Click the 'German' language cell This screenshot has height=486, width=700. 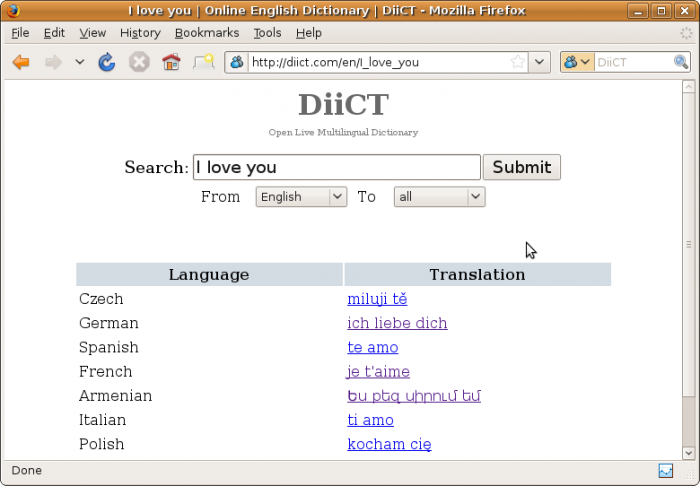[x=108, y=323]
